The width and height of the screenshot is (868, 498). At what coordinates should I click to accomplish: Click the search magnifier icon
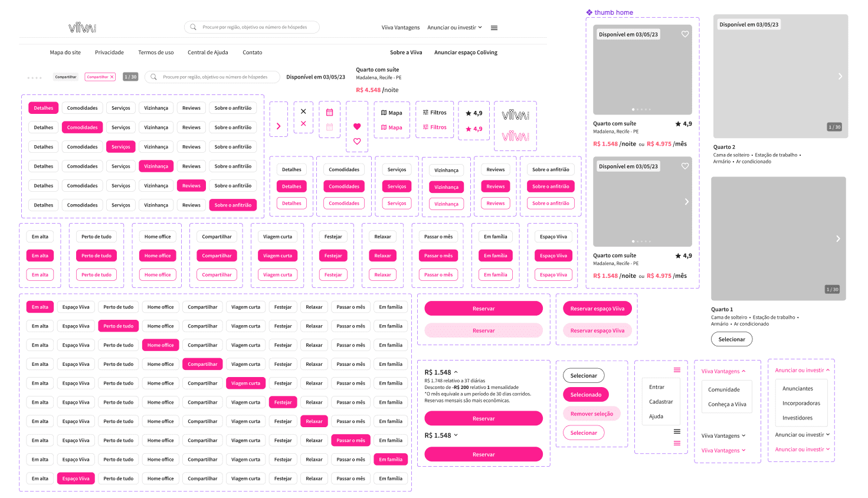coord(193,27)
